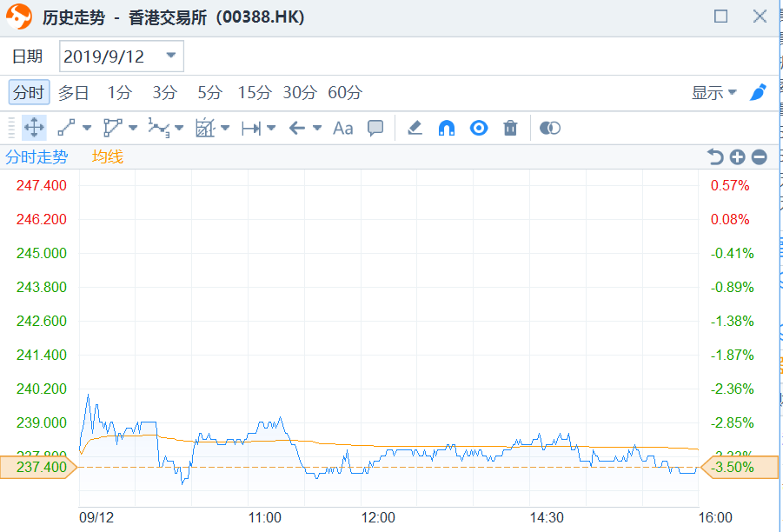The width and height of the screenshot is (783, 532).
Task: Select the range interval tool
Action: [x=251, y=129]
